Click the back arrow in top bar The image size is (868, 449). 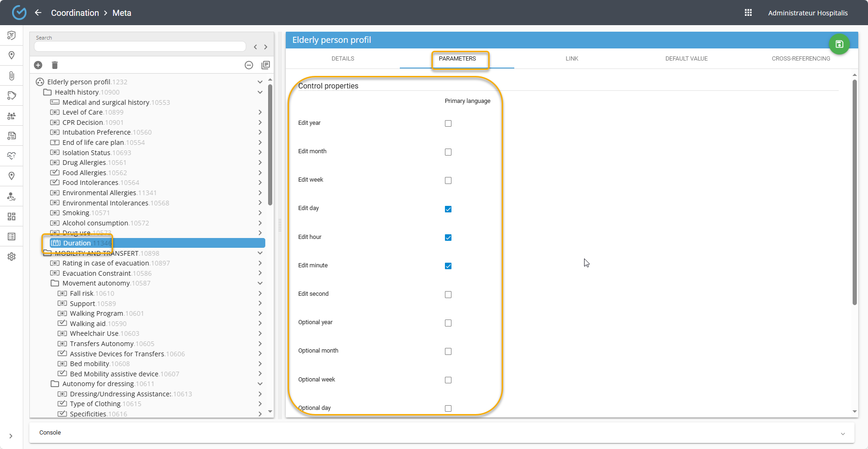(x=38, y=13)
